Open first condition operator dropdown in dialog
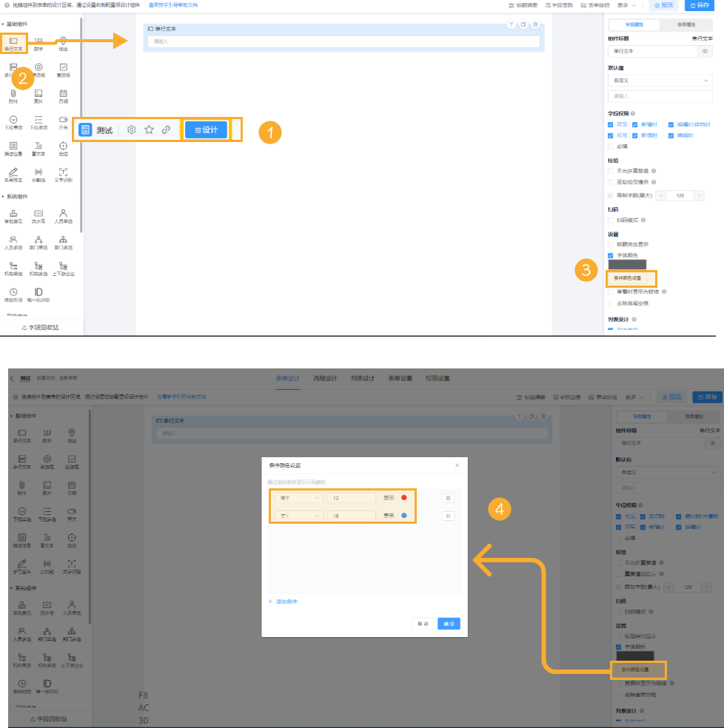Viewport: 724px width, 728px height. [297, 498]
